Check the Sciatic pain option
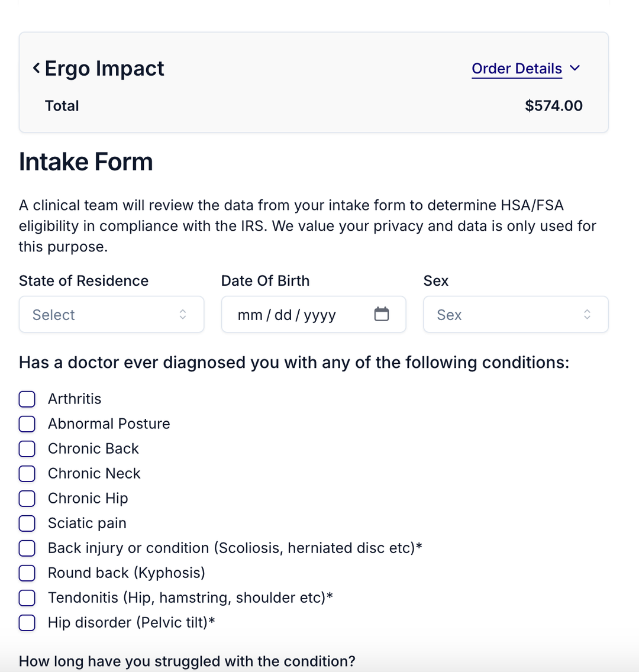 pyautogui.click(x=27, y=524)
